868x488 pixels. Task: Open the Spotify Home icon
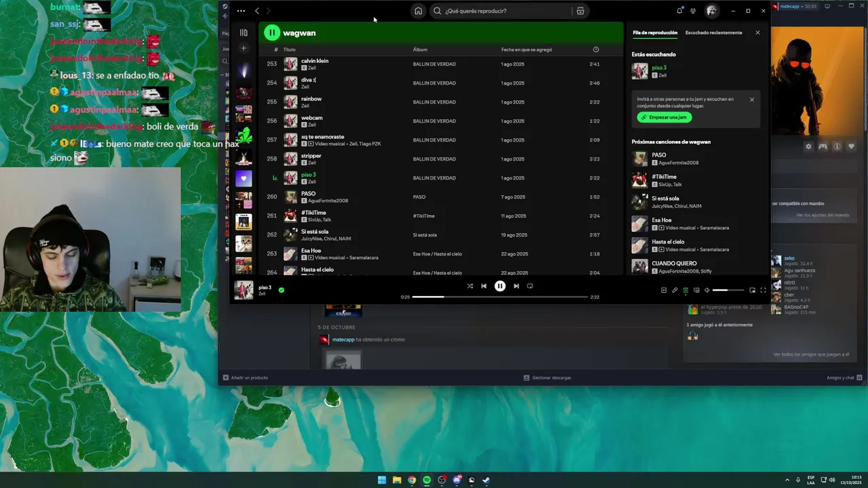pyautogui.click(x=418, y=11)
